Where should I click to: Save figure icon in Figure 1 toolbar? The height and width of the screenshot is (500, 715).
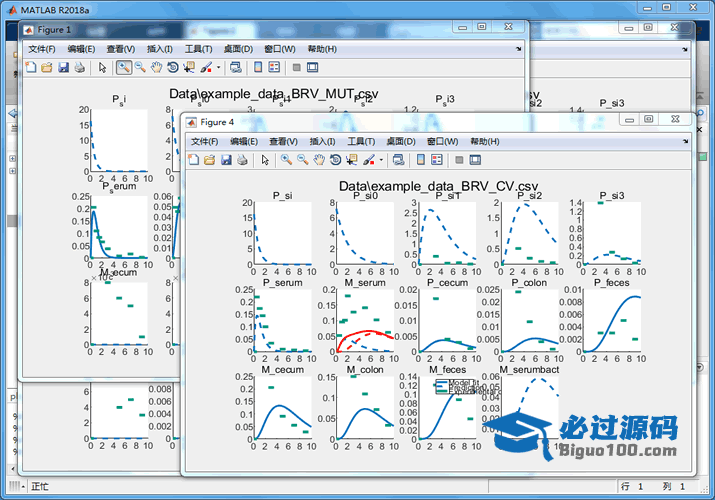point(63,67)
